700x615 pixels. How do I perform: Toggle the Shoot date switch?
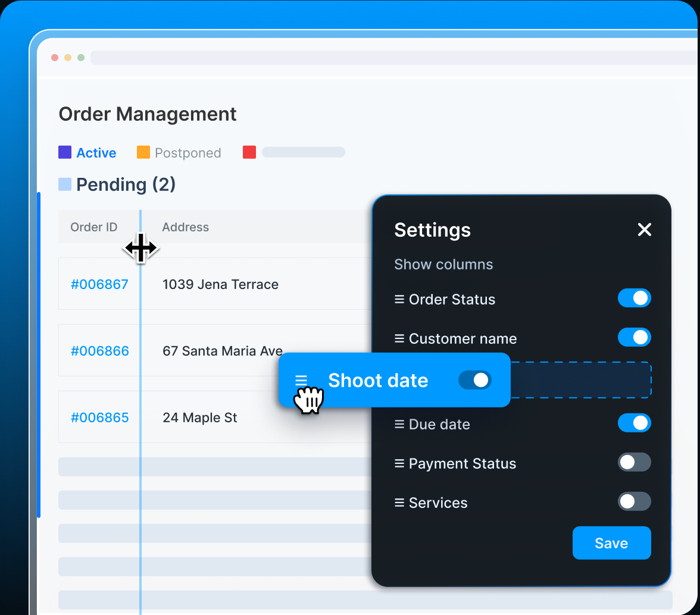click(x=475, y=381)
